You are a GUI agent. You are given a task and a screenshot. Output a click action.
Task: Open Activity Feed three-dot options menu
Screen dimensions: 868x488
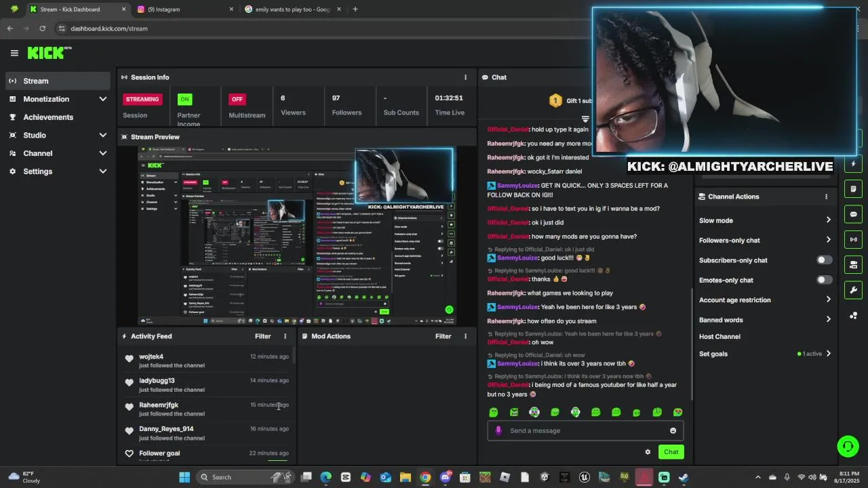[285, 336]
